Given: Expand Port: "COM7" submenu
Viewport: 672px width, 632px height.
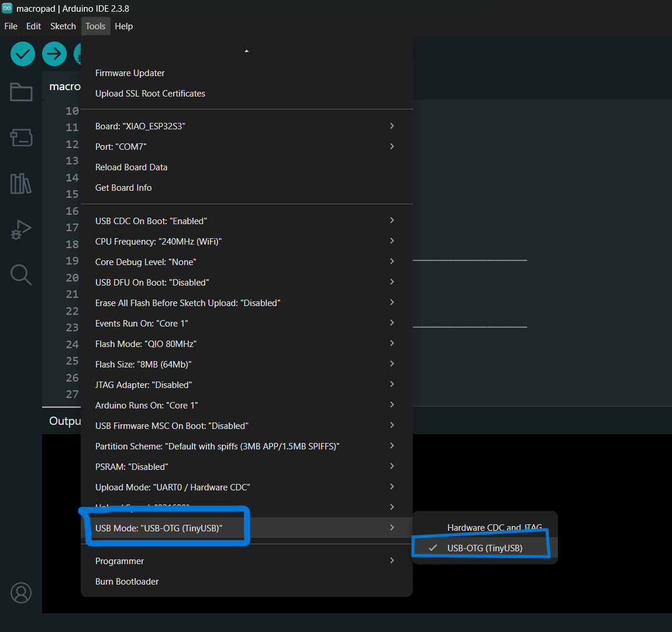Looking at the screenshot, I should tap(246, 147).
